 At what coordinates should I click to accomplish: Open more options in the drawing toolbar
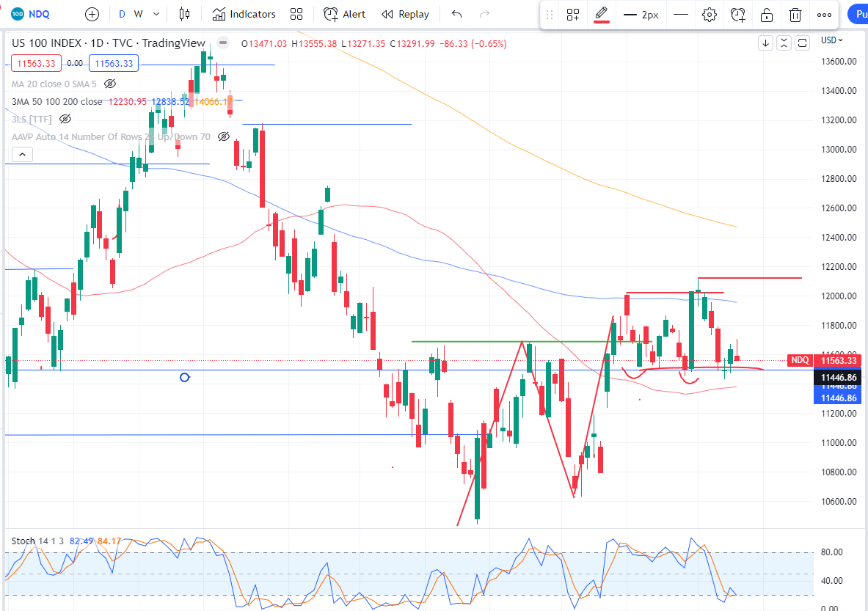(x=824, y=15)
